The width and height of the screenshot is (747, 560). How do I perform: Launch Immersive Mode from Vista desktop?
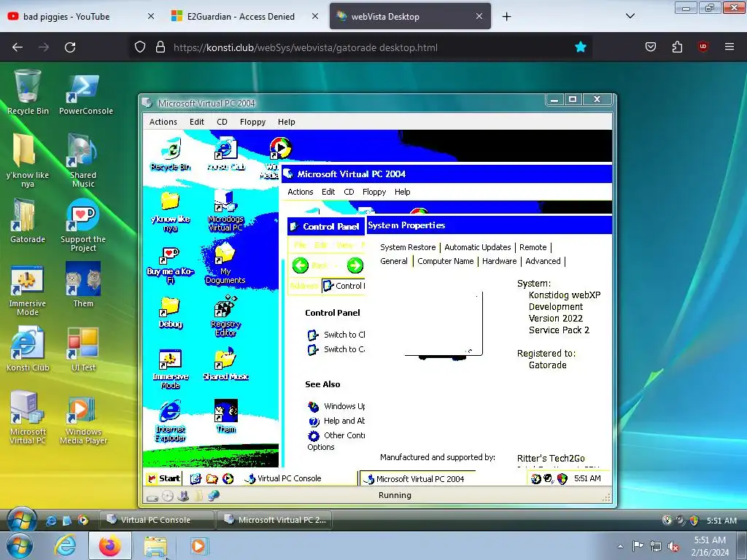(28, 289)
